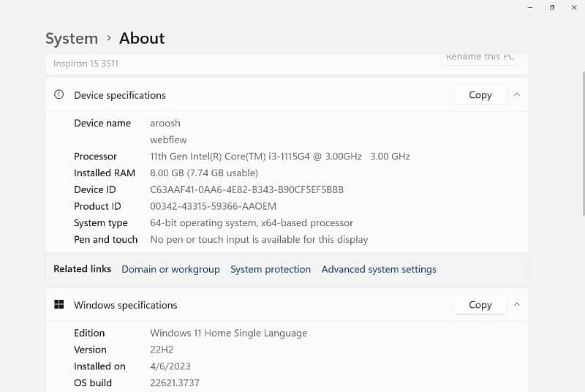The image size is (585, 392).
Task: Minimize the Settings window
Action: pyautogui.click(x=530, y=7)
